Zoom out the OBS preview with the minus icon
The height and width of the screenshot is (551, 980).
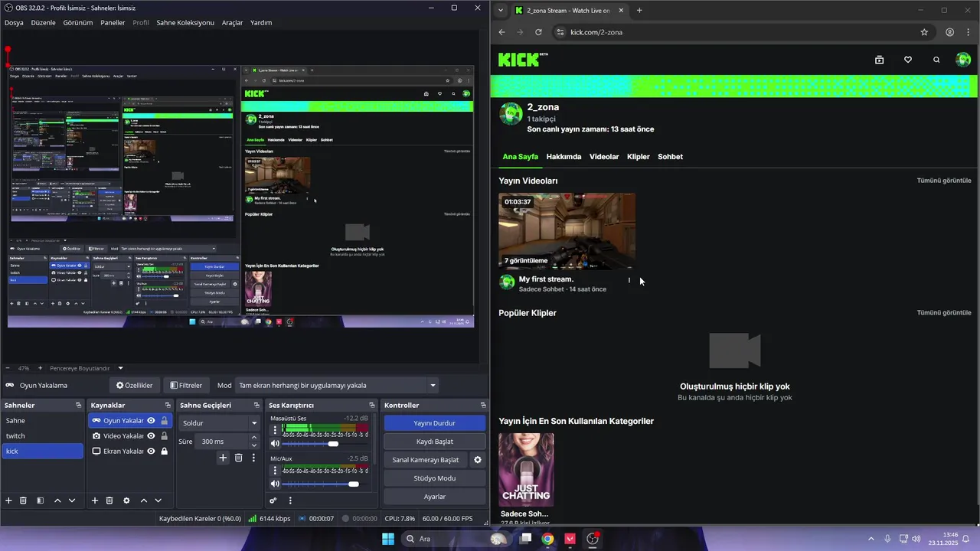tap(8, 368)
